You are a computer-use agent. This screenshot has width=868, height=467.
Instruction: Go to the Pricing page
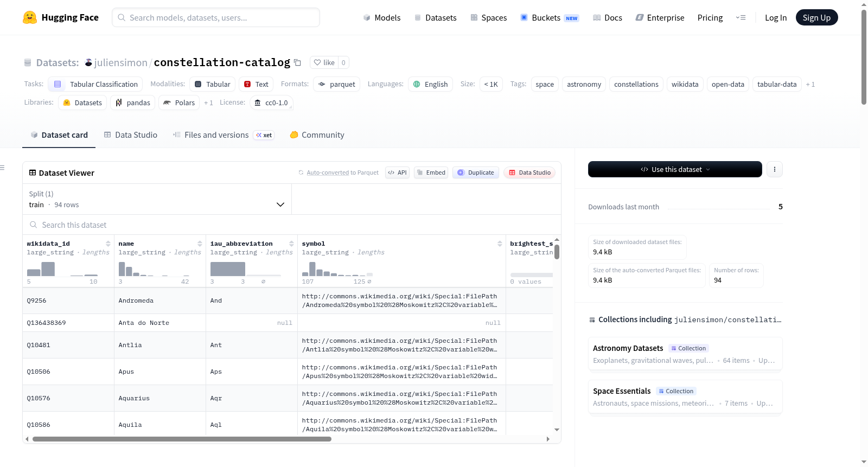point(710,17)
